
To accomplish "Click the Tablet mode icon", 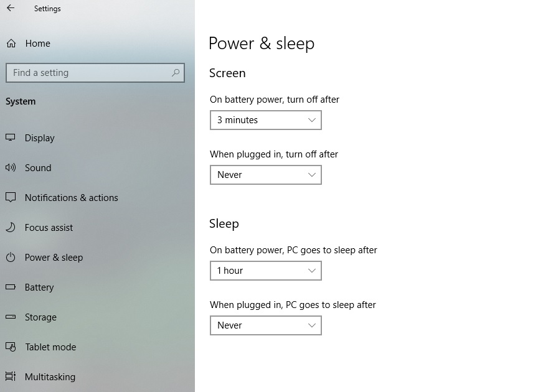I will pos(11,347).
